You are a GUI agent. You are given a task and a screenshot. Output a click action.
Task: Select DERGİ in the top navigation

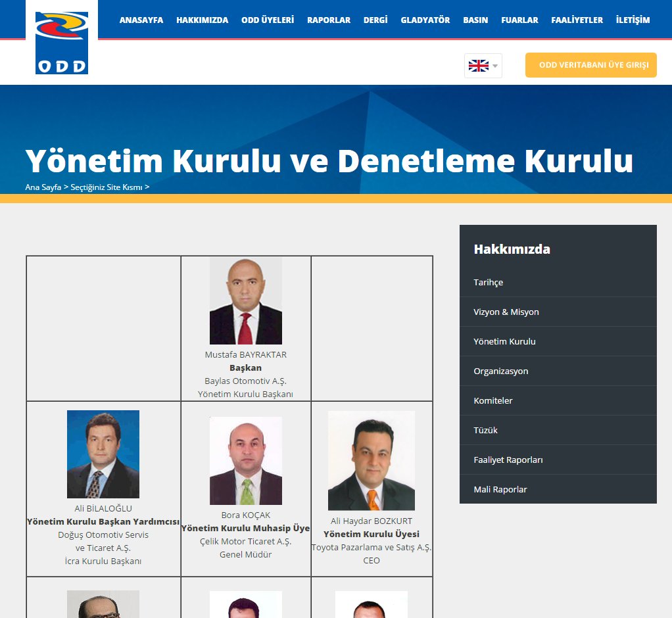coord(375,20)
